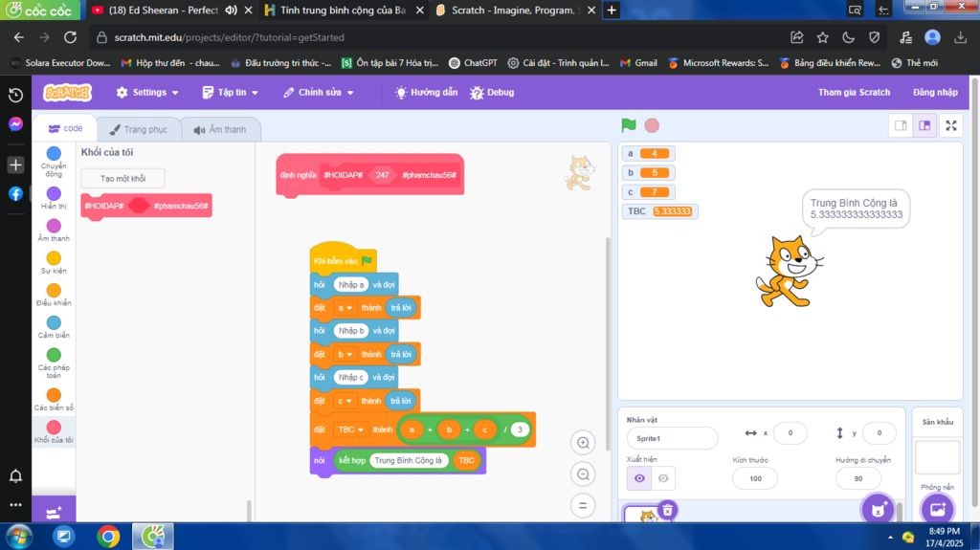The height and width of the screenshot is (550, 980).
Task: Open ChatGPT bookmark
Action: (x=473, y=63)
